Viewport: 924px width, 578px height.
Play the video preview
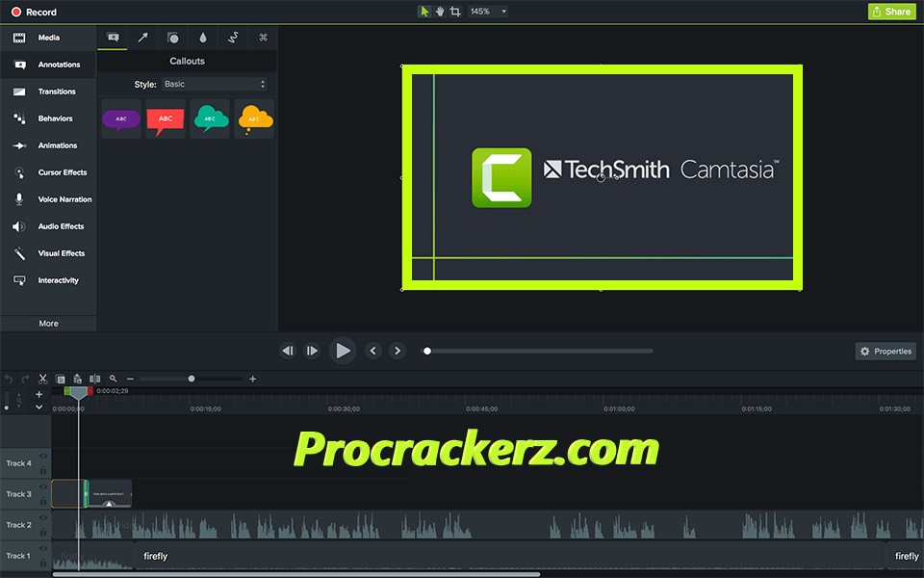343,351
